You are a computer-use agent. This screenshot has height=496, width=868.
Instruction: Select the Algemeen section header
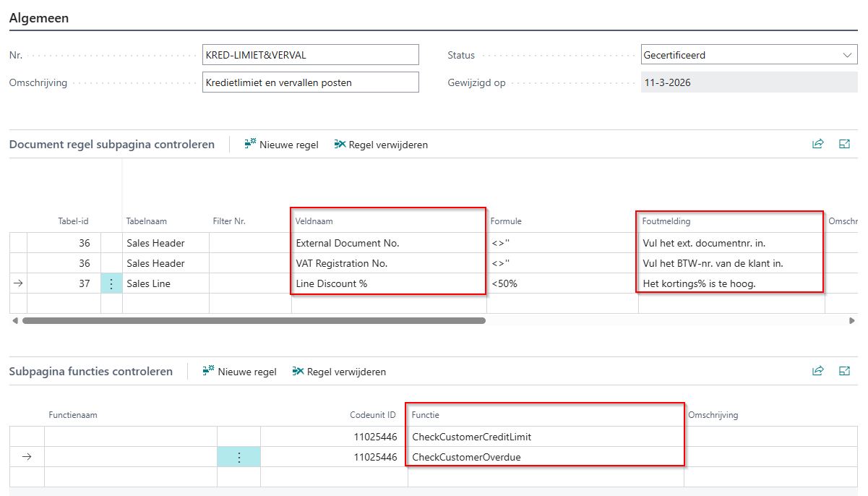click(39, 19)
